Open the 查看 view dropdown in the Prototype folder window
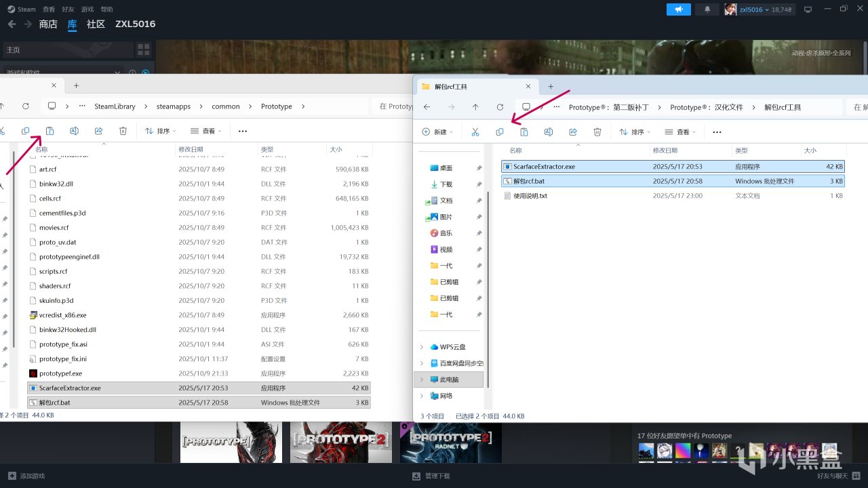The image size is (868, 488). click(x=205, y=131)
